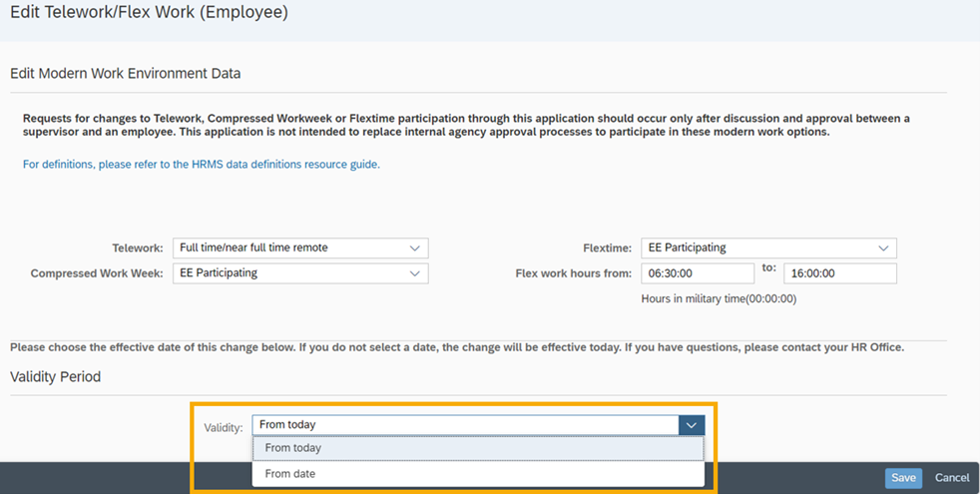
Task: Click the flex hours 'to' time field
Action: coord(839,273)
